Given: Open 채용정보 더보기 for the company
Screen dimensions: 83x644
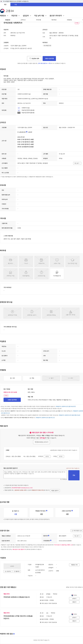Looking at the screenshot, I should click(x=74, y=565).
